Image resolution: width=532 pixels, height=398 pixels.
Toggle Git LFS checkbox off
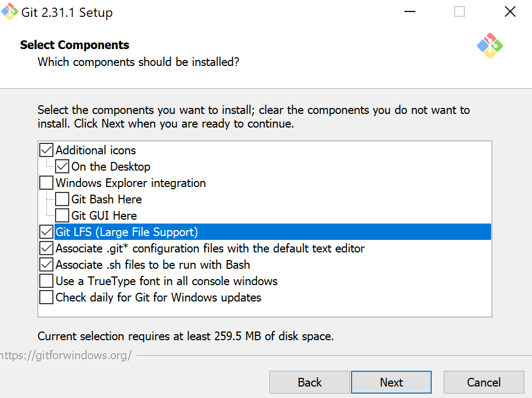click(x=46, y=232)
